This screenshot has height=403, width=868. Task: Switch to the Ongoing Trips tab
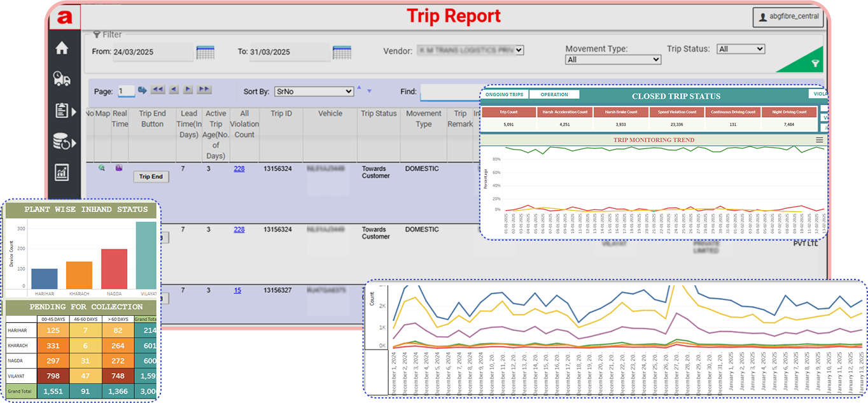point(504,95)
